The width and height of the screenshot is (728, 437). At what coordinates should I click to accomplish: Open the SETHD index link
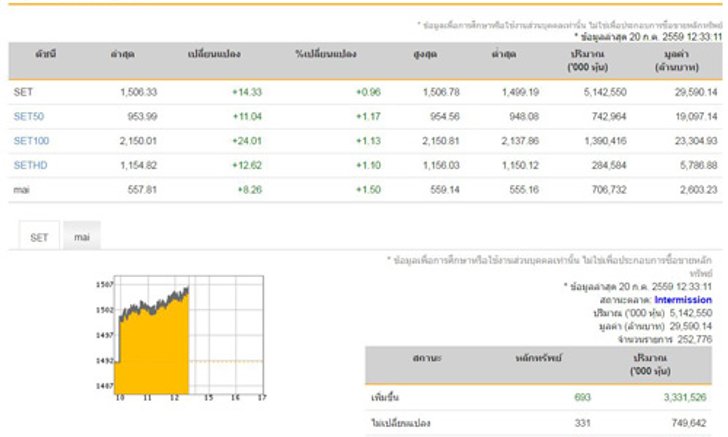click(x=30, y=165)
